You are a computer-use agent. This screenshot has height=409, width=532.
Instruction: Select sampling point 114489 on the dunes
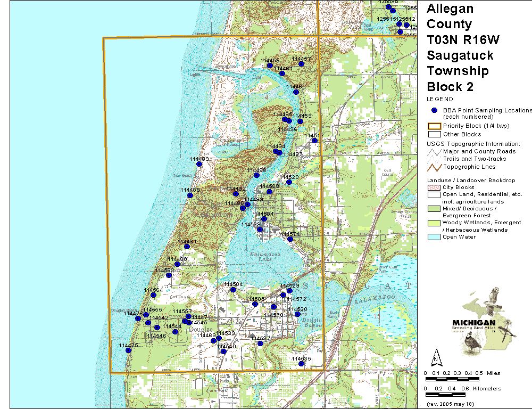[x=199, y=164]
